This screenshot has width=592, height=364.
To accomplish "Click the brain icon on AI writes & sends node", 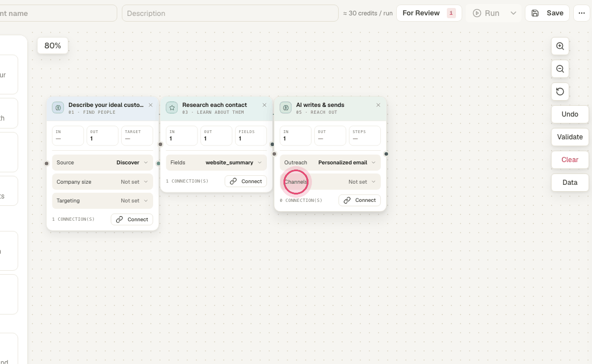I will click(286, 107).
